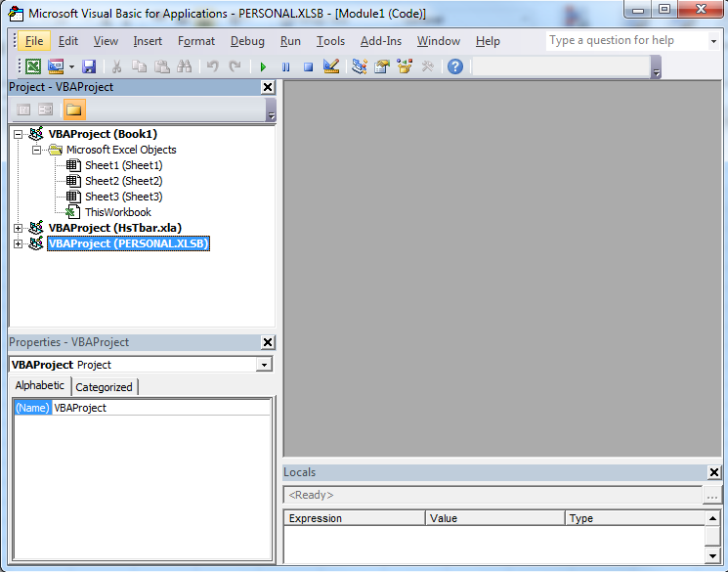Switch to the Alphabetic properties tab
The image size is (728, 572).
[39, 385]
